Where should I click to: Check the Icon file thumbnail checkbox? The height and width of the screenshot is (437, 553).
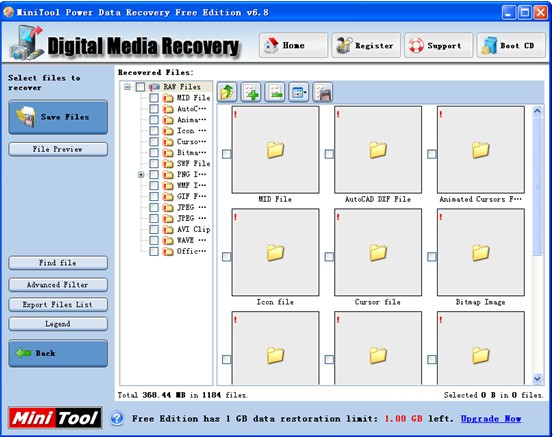226,257
